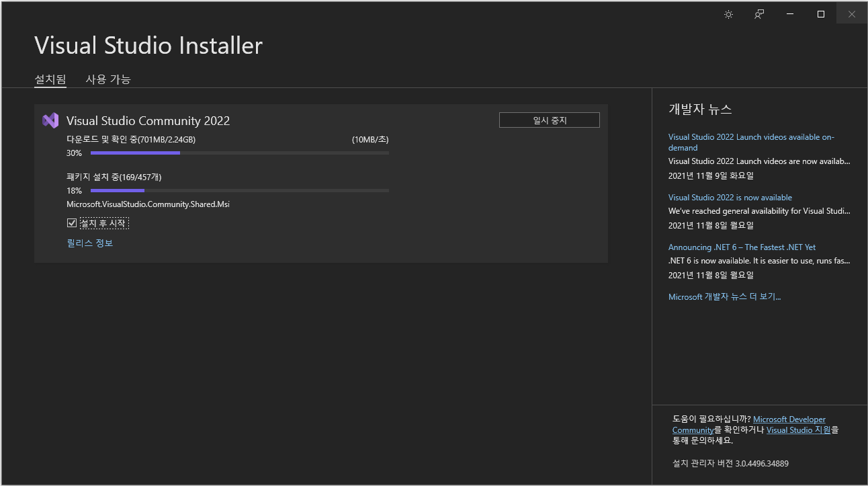The height and width of the screenshot is (486, 868).
Task: Open Announcing .NET 6 news link
Action: point(742,247)
